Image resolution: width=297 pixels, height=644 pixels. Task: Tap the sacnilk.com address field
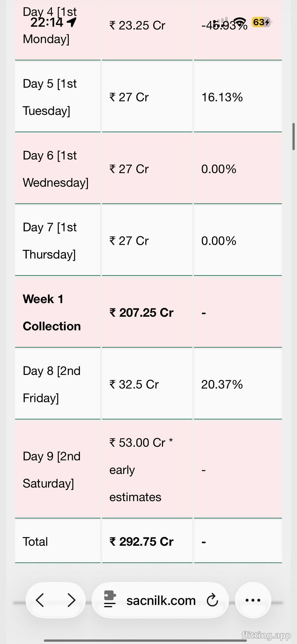(161, 600)
